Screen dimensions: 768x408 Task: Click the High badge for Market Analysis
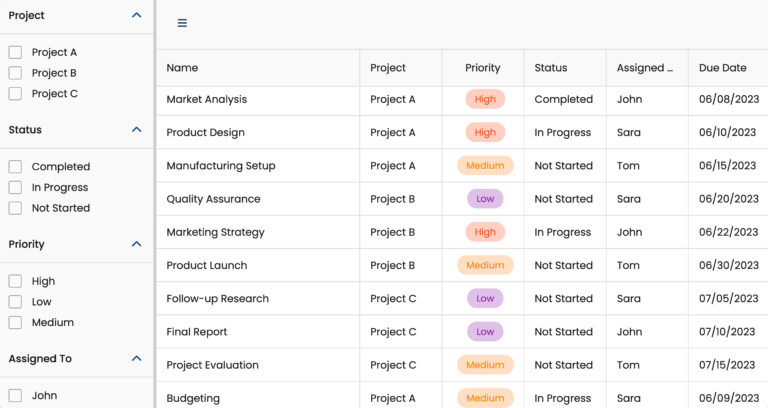[x=485, y=100]
